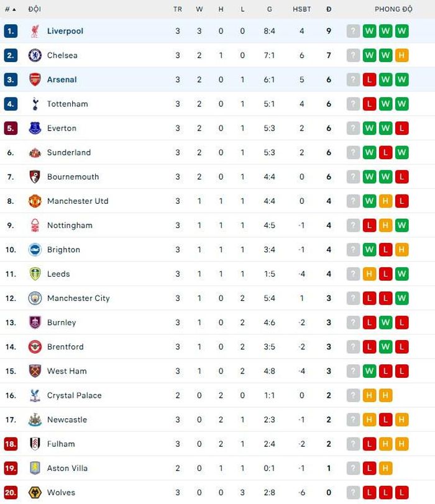This screenshot has height=504, width=435.
Task: Open the Liverpool team link
Action: [x=65, y=31]
